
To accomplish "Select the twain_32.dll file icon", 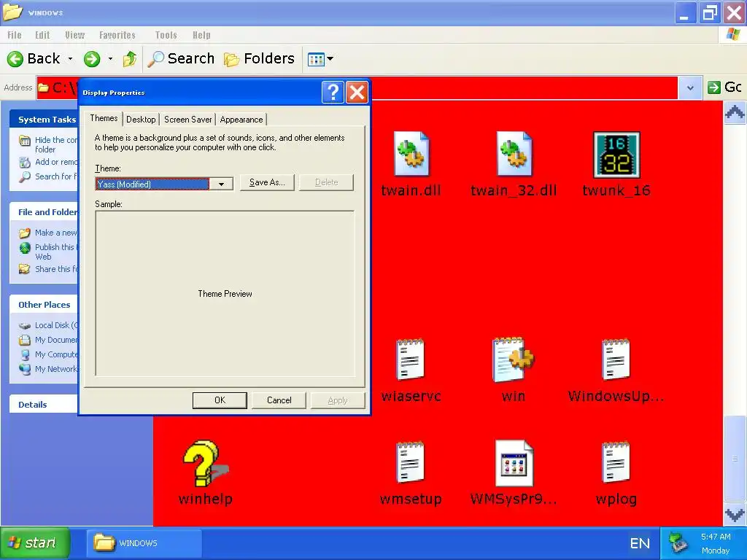I will [514, 154].
